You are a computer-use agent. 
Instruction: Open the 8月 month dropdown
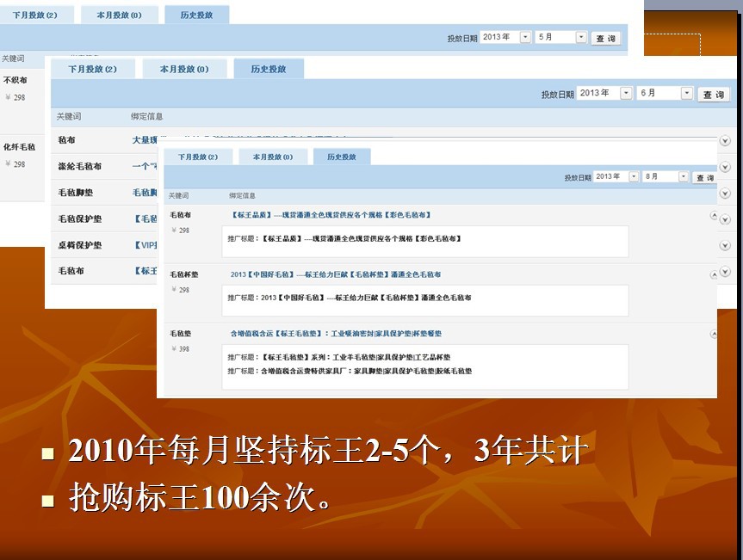(x=683, y=176)
